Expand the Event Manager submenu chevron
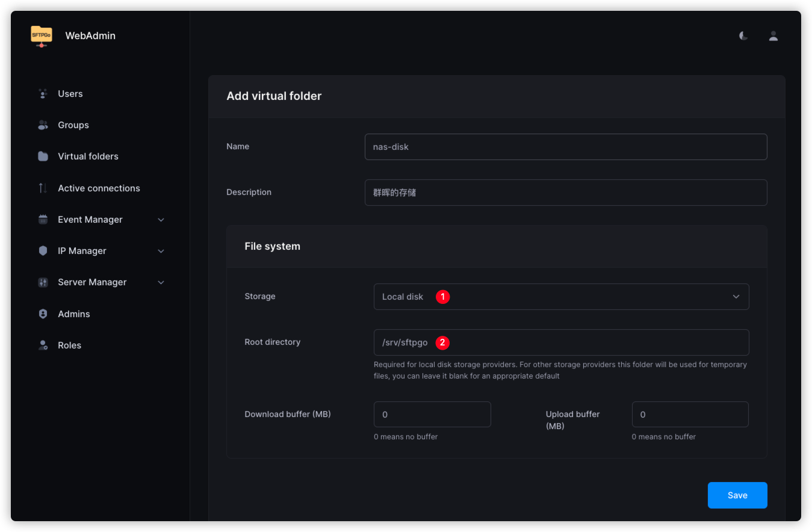812x532 pixels. pyautogui.click(x=161, y=220)
